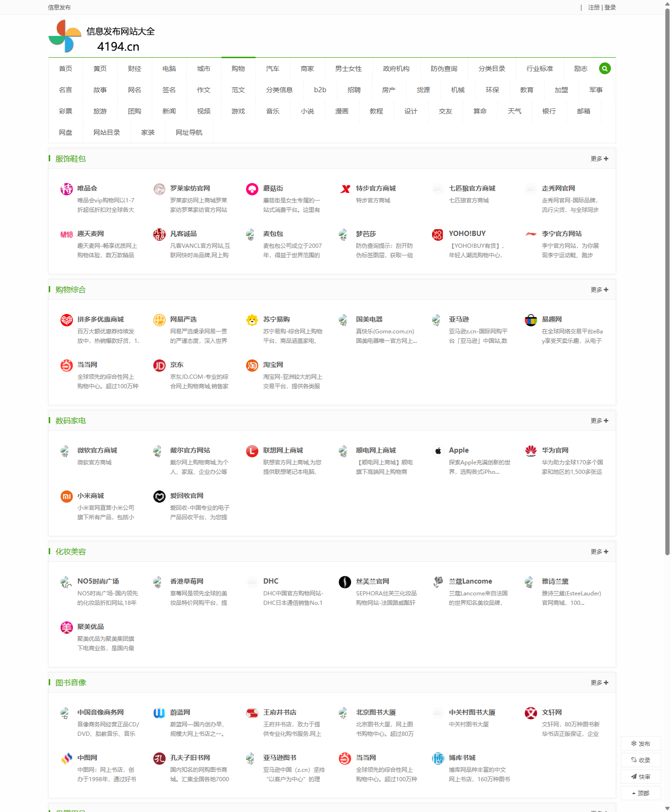Click the 京东 JD red icon
The image size is (671, 812).
tap(159, 366)
